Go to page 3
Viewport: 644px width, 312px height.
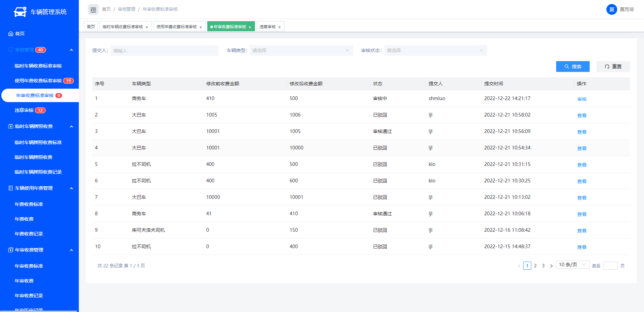point(543,266)
